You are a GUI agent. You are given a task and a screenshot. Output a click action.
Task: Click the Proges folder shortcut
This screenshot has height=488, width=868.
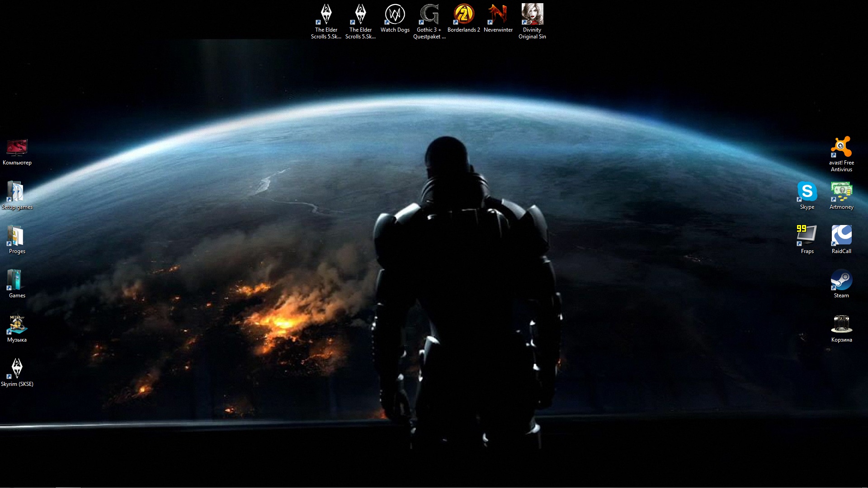(x=17, y=240)
